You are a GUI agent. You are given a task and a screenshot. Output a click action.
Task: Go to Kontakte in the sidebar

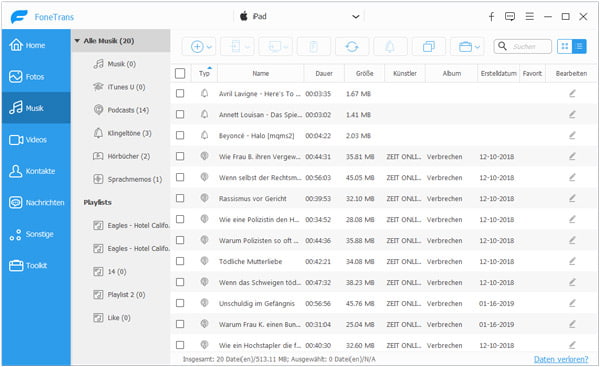(x=36, y=171)
